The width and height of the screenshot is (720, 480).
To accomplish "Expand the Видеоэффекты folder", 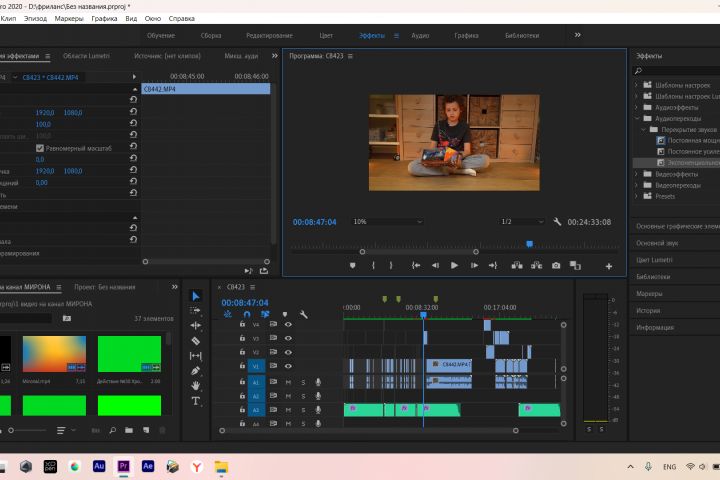I will click(x=638, y=173).
